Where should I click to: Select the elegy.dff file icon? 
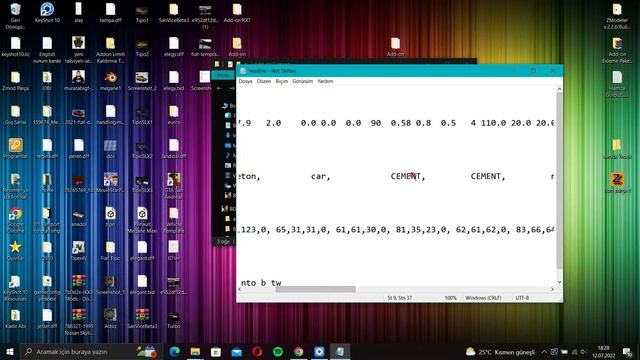tap(173, 47)
